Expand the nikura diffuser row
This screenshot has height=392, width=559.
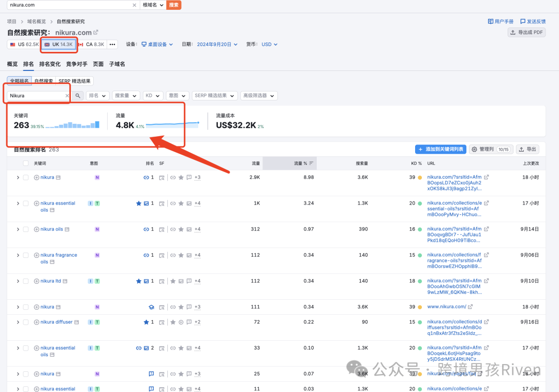18,322
